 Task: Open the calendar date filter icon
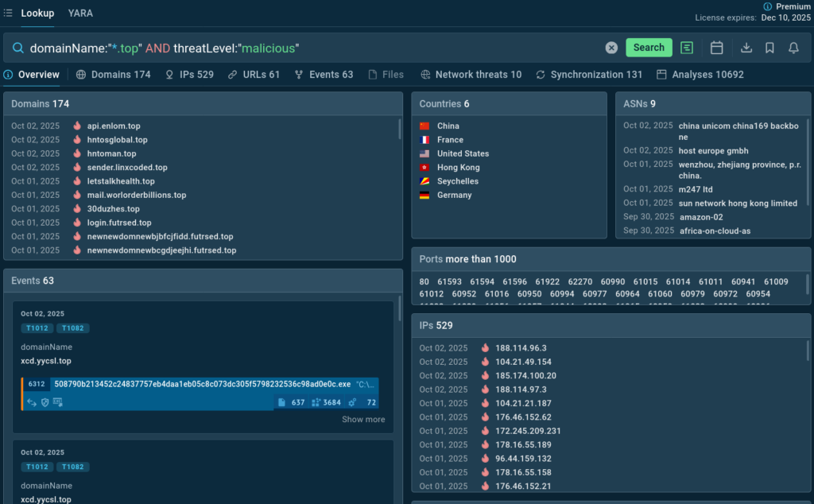coord(716,48)
